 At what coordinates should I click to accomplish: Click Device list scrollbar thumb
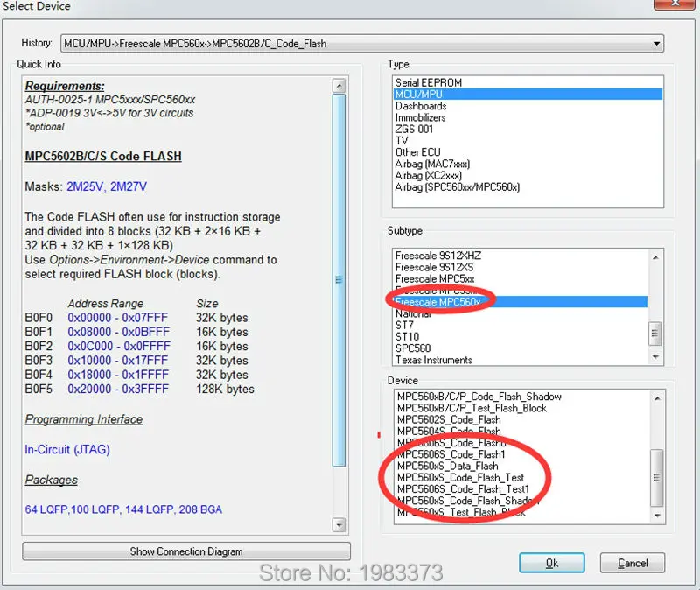tap(657, 477)
